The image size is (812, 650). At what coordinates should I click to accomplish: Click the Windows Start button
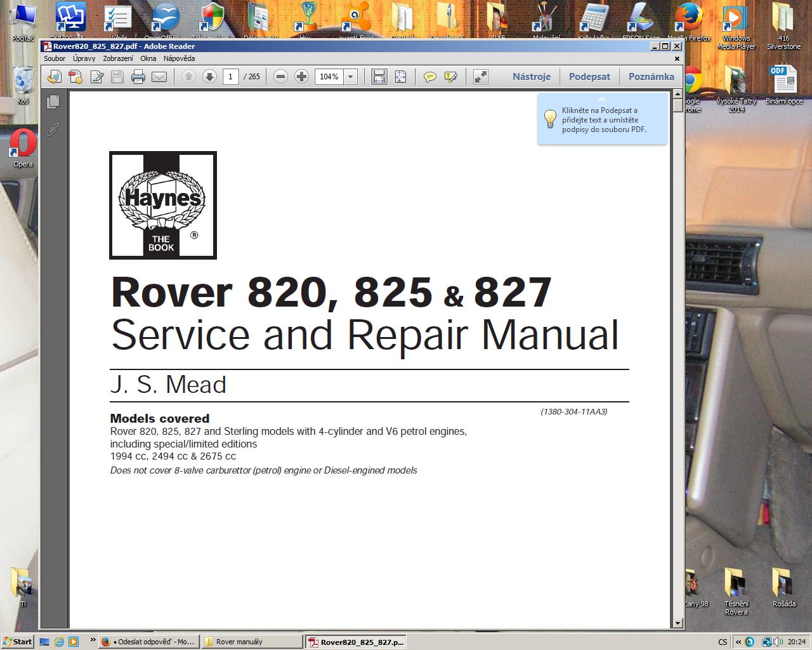coord(17,642)
